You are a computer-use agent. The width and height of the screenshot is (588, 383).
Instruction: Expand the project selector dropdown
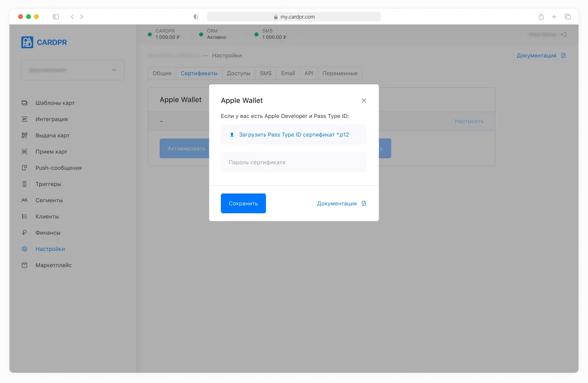coord(73,70)
